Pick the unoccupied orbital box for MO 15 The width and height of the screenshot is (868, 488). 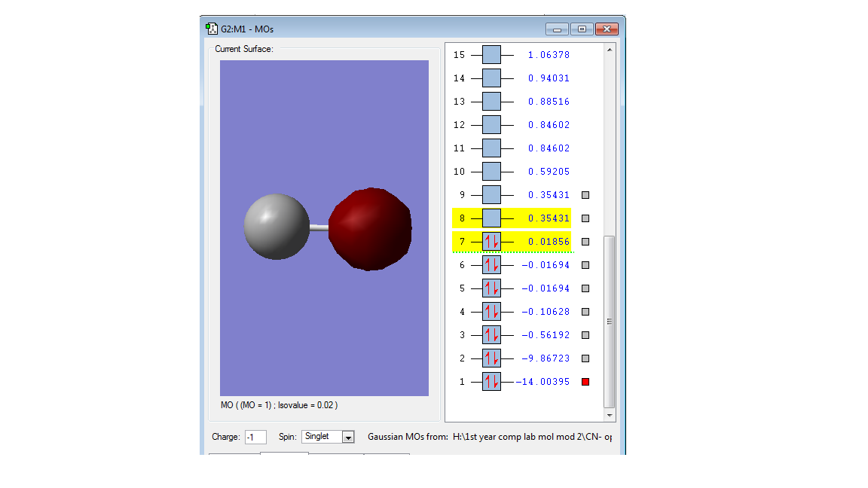point(491,55)
